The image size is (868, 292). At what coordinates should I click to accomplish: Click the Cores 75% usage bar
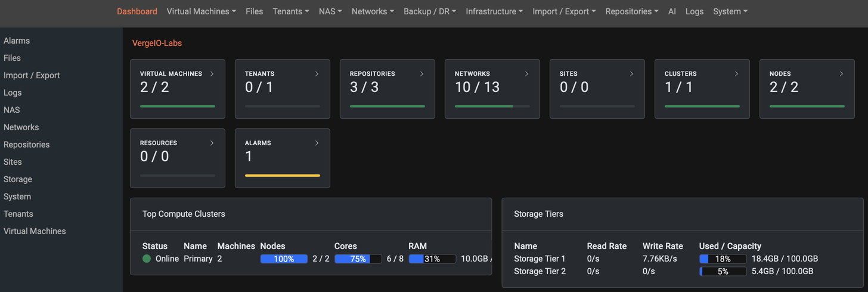[358, 259]
